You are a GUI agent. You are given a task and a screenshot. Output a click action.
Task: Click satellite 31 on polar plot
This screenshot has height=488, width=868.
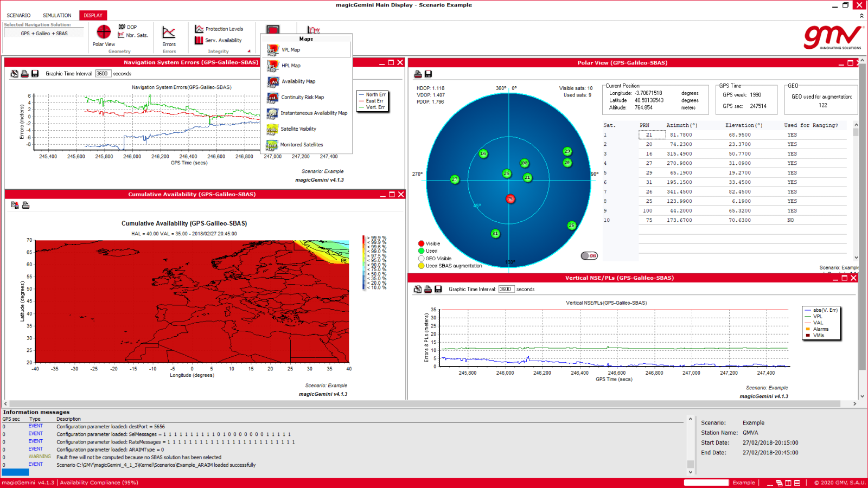[495, 234]
